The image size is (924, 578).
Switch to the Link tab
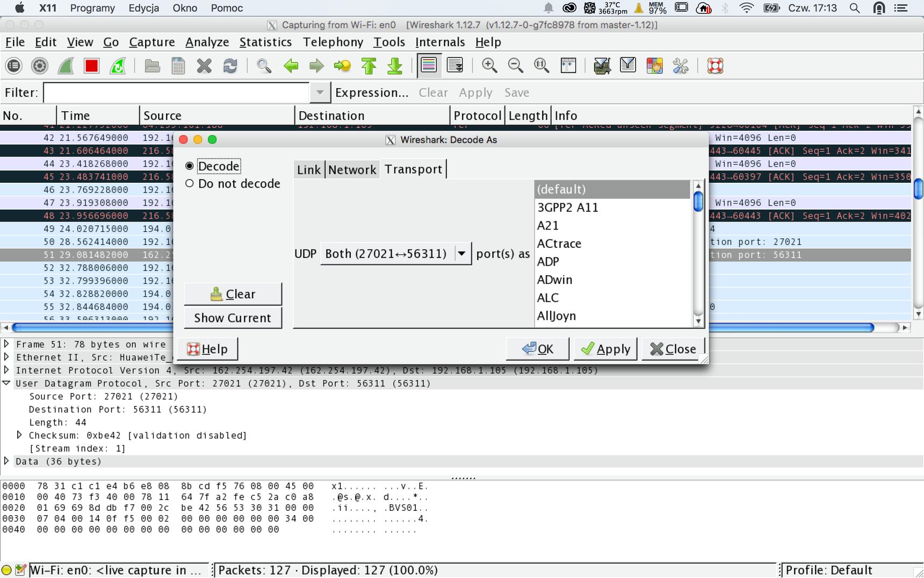tap(309, 169)
